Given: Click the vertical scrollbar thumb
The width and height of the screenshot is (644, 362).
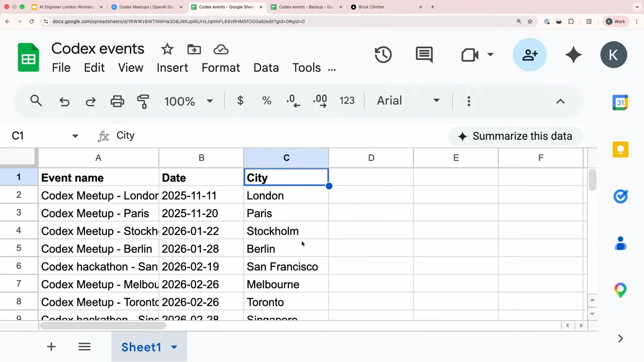Looking at the screenshot, I should (592, 180).
